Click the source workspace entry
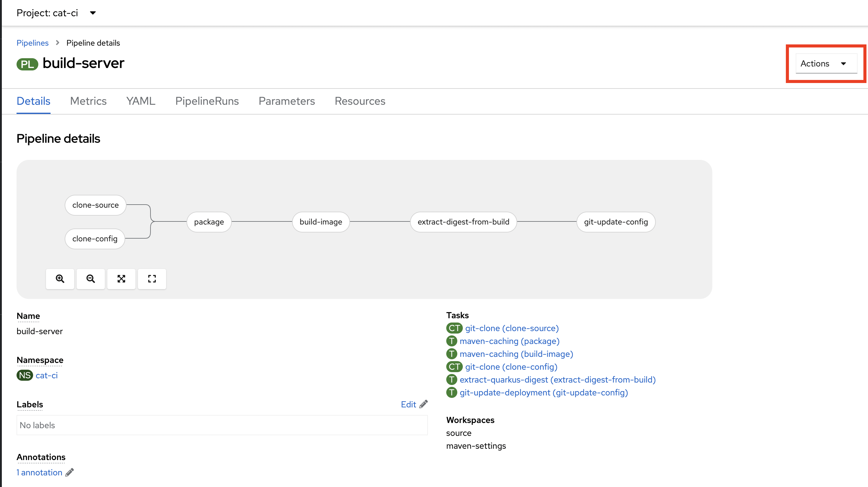The width and height of the screenshot is (868, 487). [x=459, y=433]
